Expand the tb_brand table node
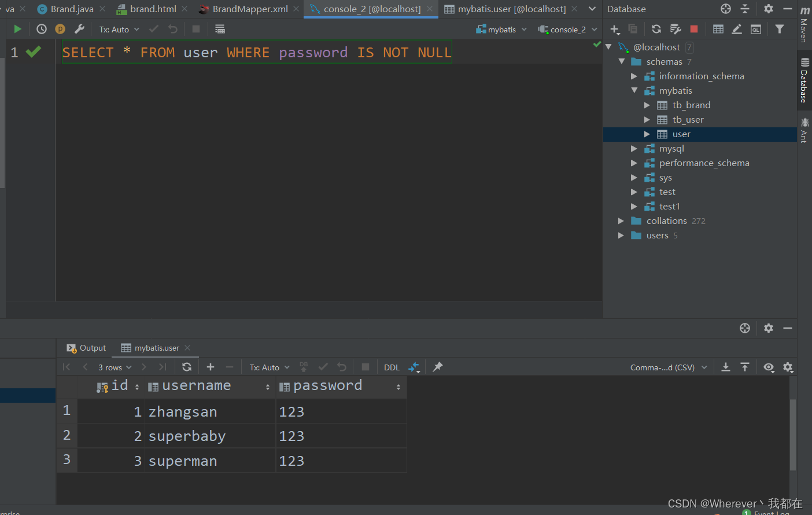The width and height of the screenshot is (812, 515). 647,105
